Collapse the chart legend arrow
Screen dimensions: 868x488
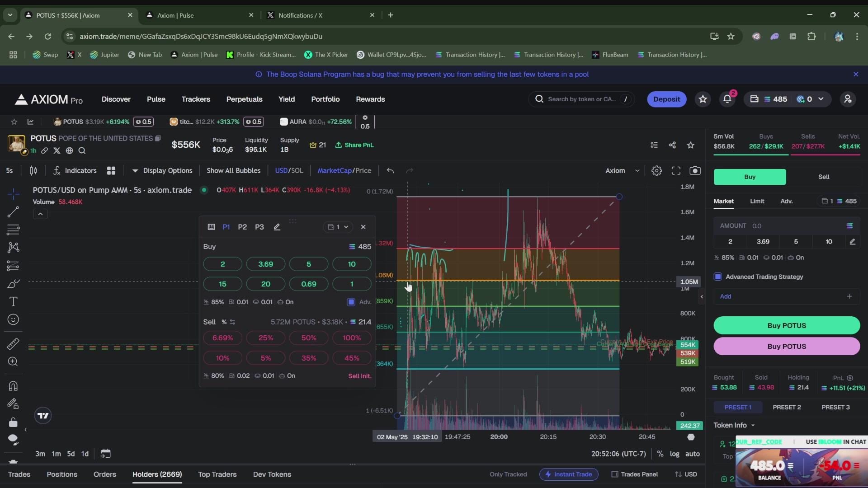pyautogui.click(x=40, y=214)
